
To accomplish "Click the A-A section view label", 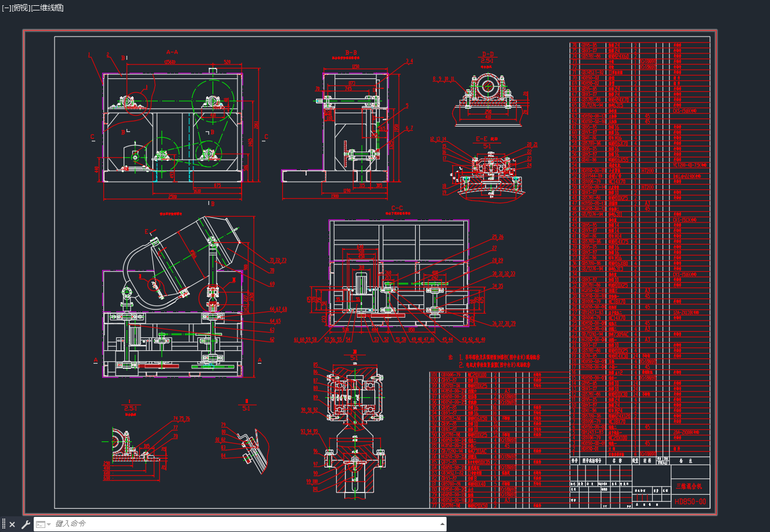I will coord(172,52).
